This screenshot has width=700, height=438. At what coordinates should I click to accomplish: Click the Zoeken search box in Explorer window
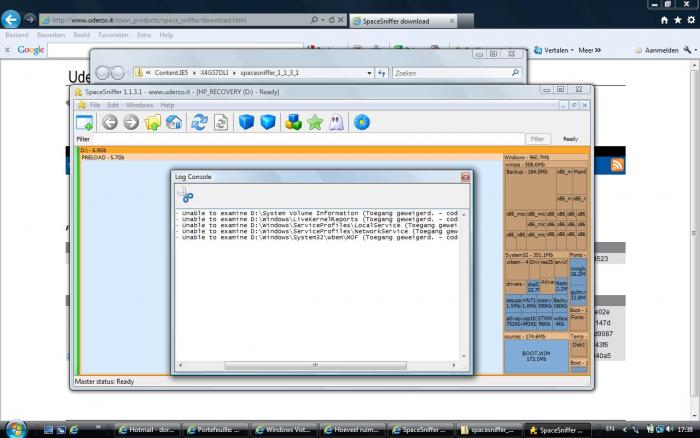click(x=456, y=73)
